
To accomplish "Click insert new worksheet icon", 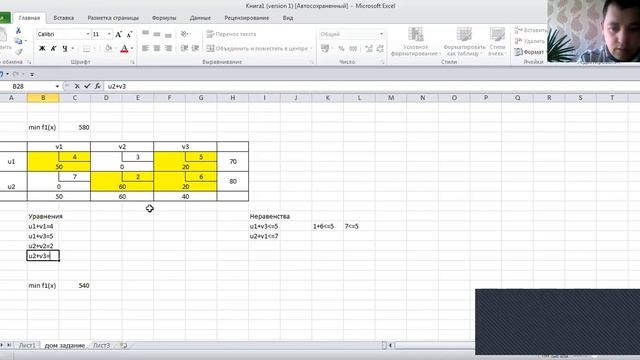I will point(124,345).
